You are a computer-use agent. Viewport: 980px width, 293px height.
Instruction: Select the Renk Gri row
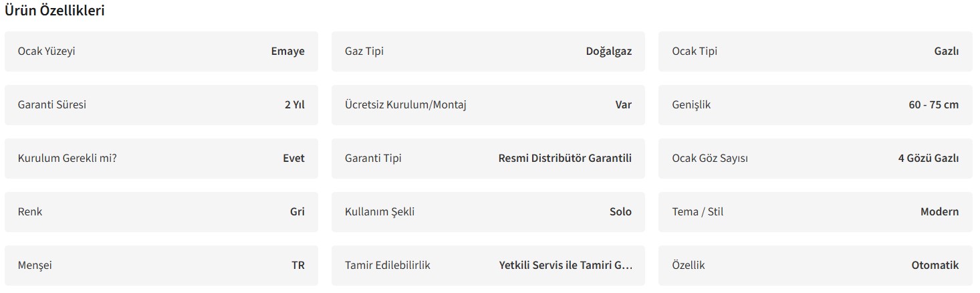point(161,212)
